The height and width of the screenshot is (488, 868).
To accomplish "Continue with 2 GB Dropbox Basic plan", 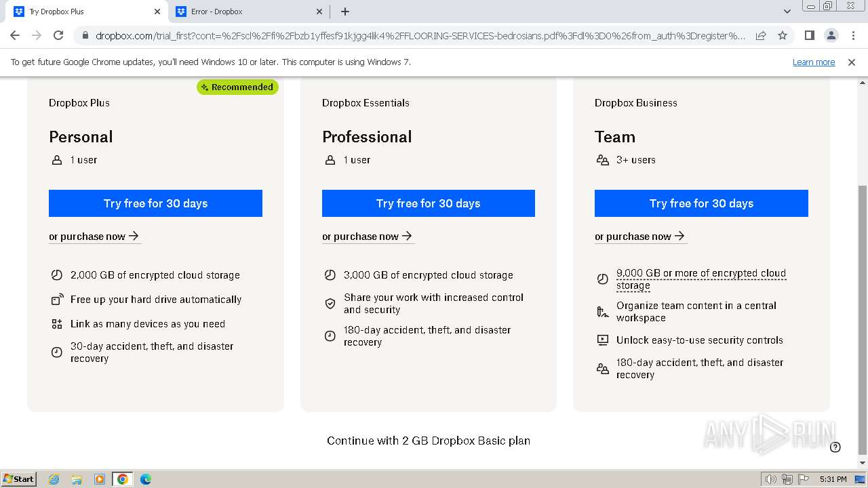I will coord(429,441).
